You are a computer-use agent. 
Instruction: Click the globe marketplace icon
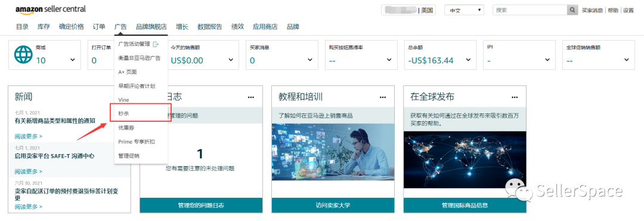point(24,54)
